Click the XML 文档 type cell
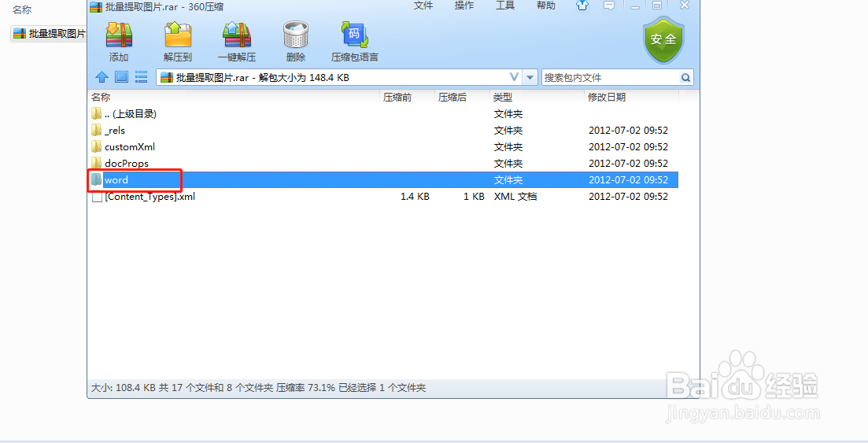 (x=515, y=197)
